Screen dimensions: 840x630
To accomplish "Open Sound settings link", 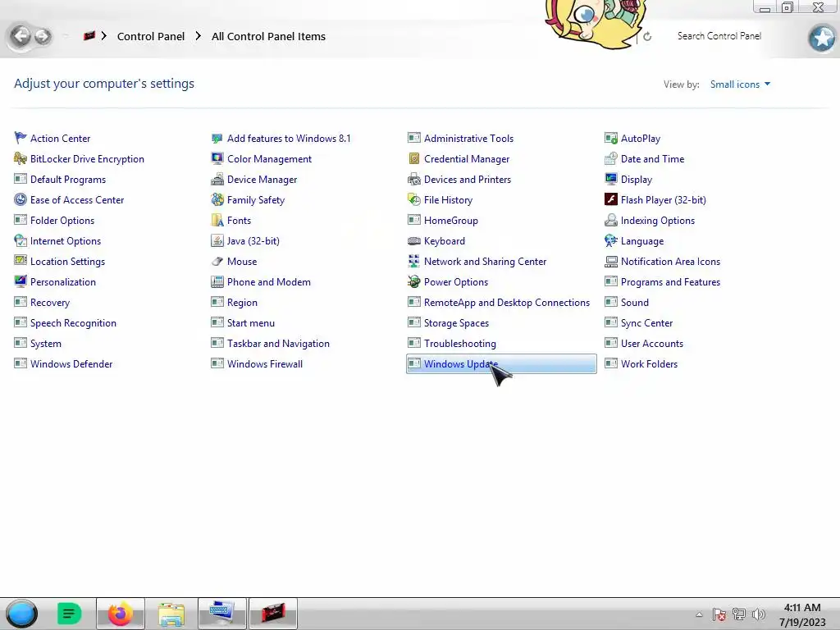I will (634, 302).
